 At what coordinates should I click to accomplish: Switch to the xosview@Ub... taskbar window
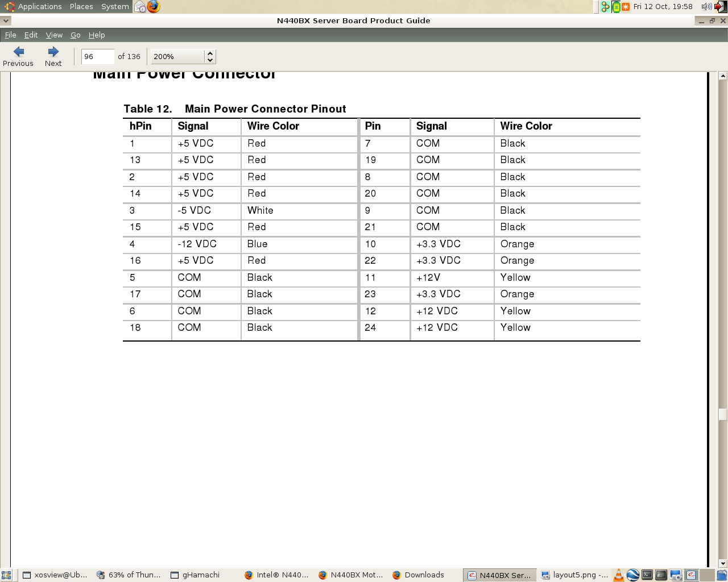[55, 575]
